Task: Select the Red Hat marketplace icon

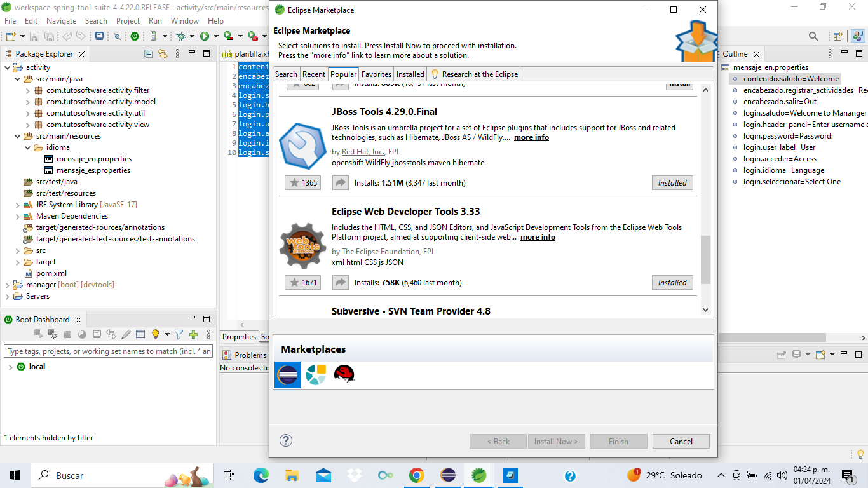Action: pyautogui.click(x=344, y=374)
